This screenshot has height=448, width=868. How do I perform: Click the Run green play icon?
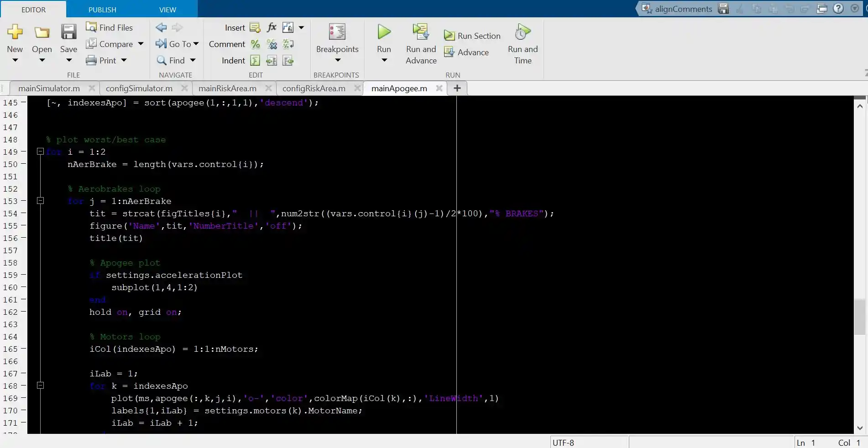384,32
